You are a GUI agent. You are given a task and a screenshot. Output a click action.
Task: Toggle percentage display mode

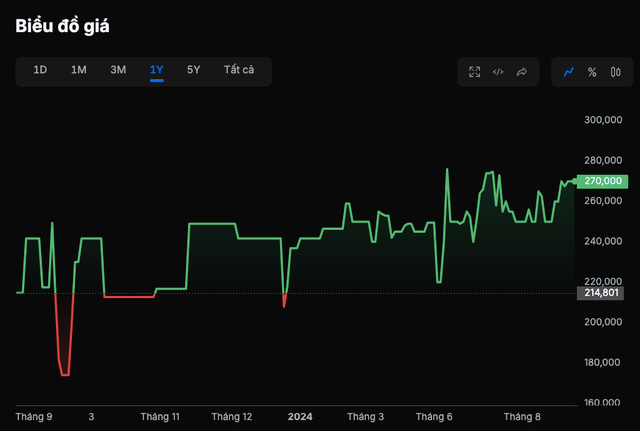pos(592,72)
